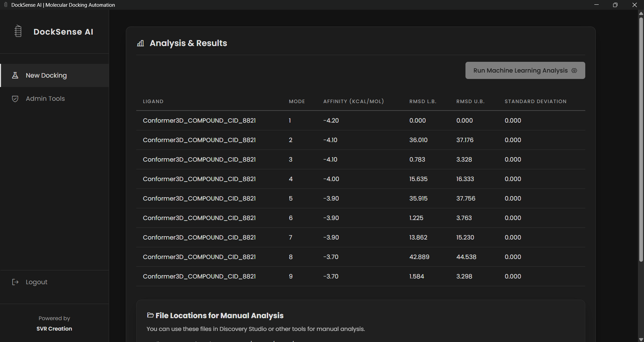The image size is (644, 342).
Task: Click RMSD lower bound 13.862
Action: point(418,238)
